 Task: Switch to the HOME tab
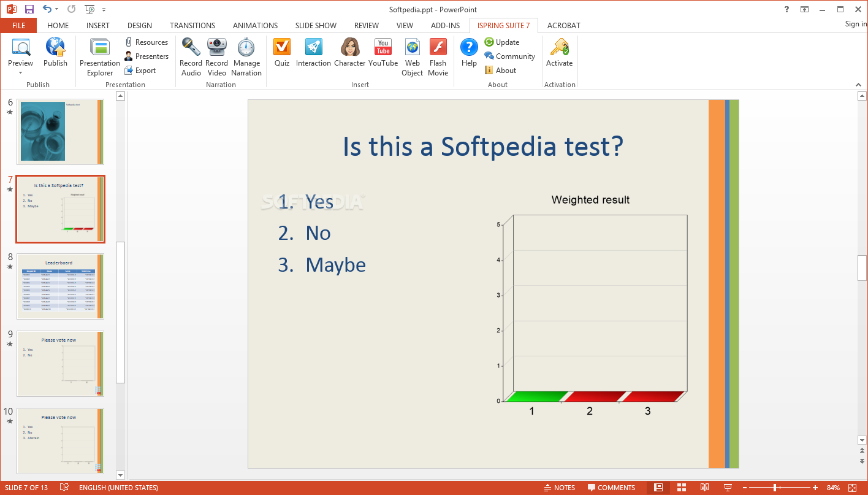(x=58, y=25)
